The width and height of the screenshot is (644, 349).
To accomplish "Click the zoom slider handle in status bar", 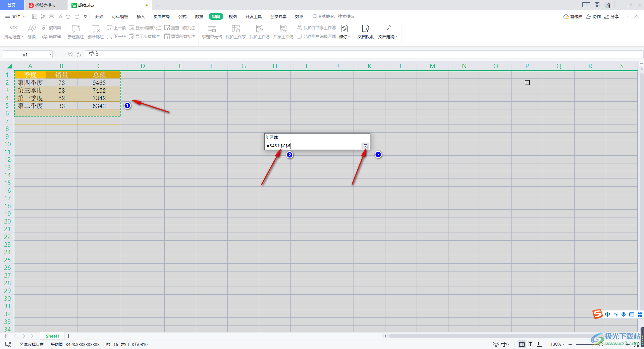I will point(601,344).
